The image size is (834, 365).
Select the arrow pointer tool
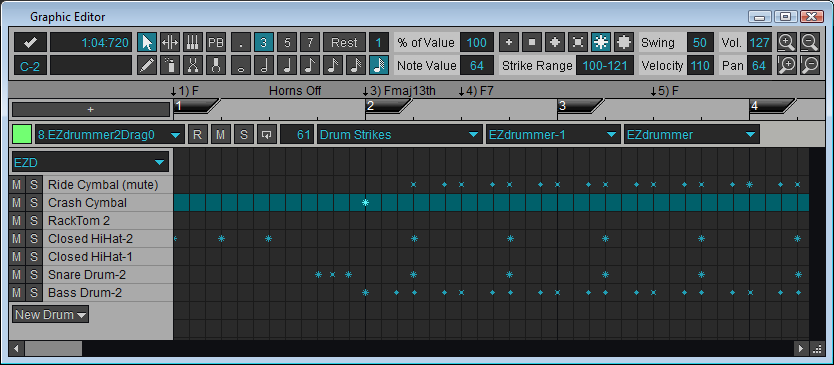click(x=147, y=42)
